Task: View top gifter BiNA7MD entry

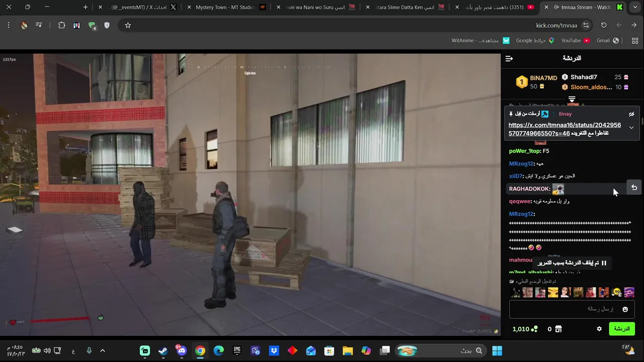Action: [537, 82]
